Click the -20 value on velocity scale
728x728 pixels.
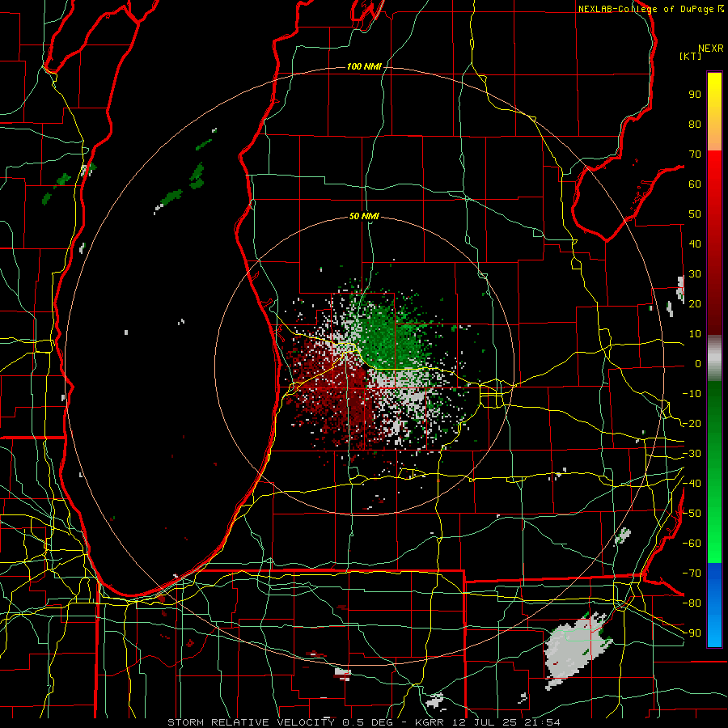tap(692, 424)
